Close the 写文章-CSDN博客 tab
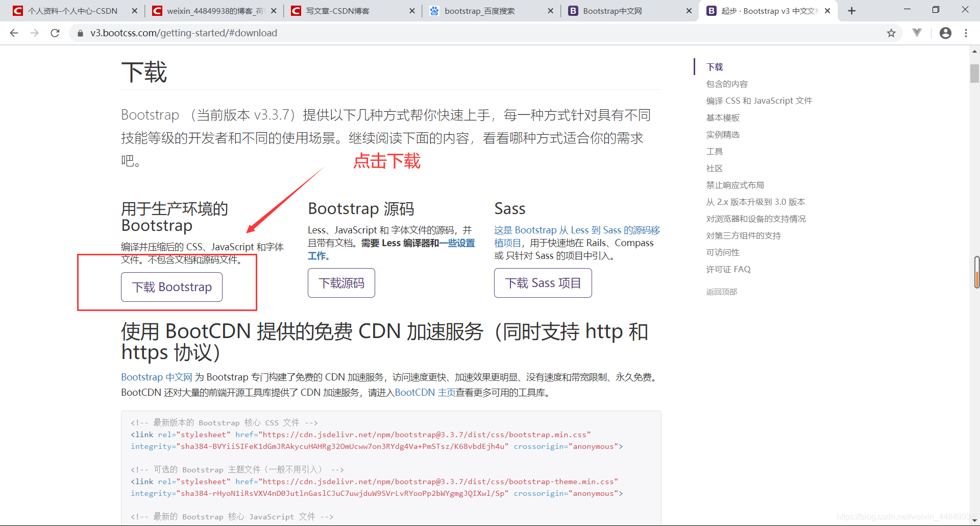The height and width of the screenshot is (526, 980). click(412, 11)
